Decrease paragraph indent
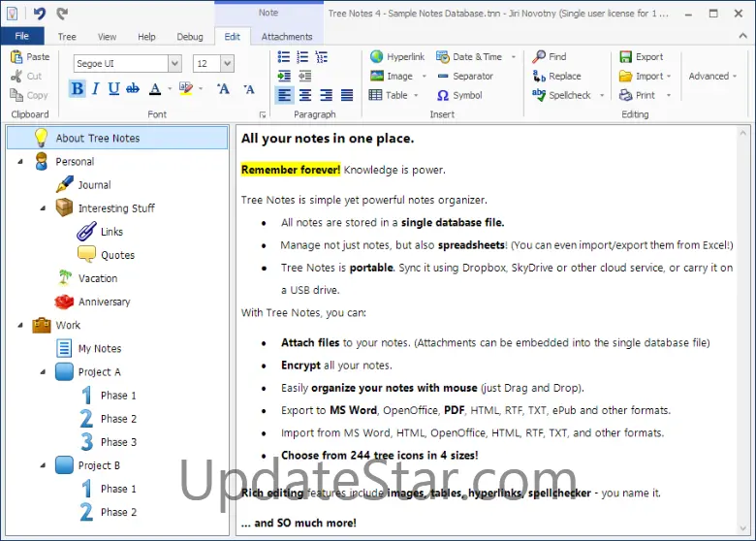756x541 pixels. coord(304,76)
